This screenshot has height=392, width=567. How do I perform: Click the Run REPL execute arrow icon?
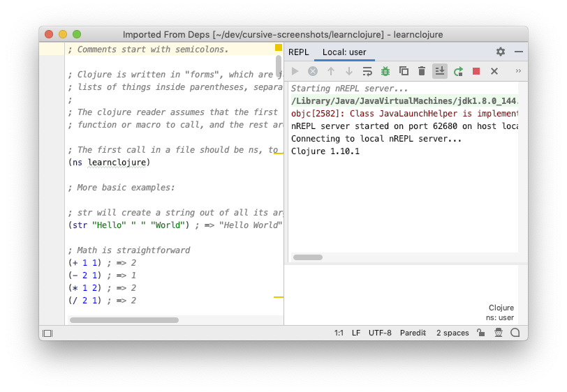295,71
